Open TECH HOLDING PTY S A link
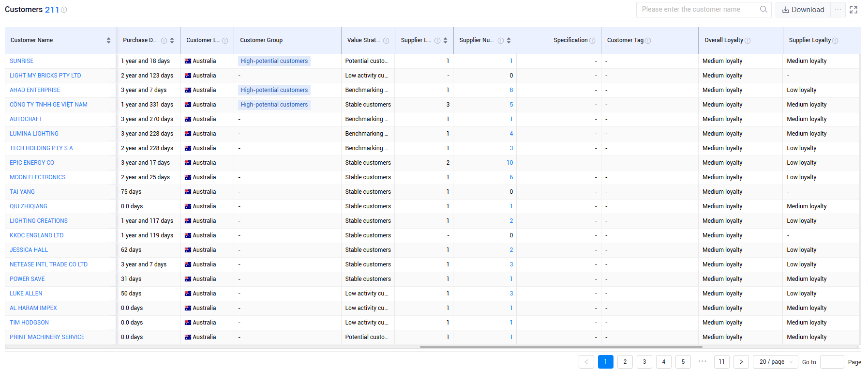Viewport: 868px width, 372px height. 41,148
